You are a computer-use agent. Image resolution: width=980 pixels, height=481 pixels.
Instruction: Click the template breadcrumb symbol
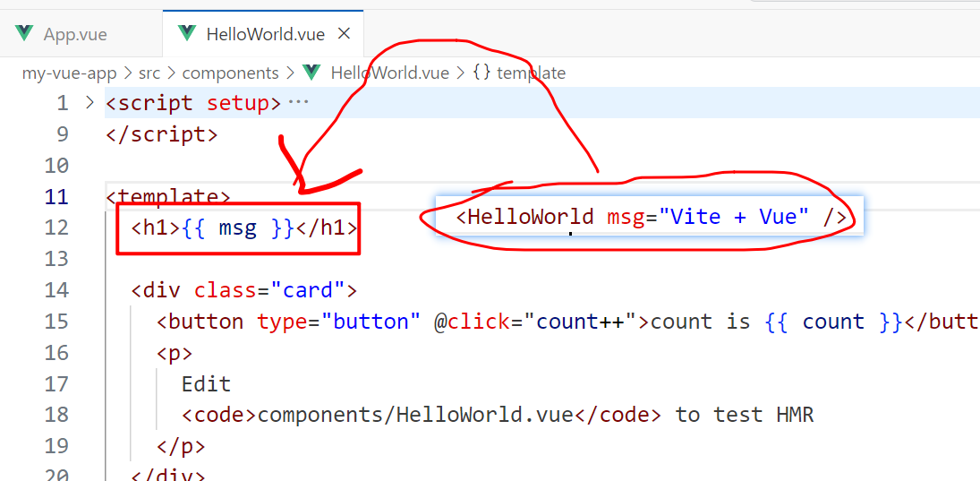pos(531,73)
